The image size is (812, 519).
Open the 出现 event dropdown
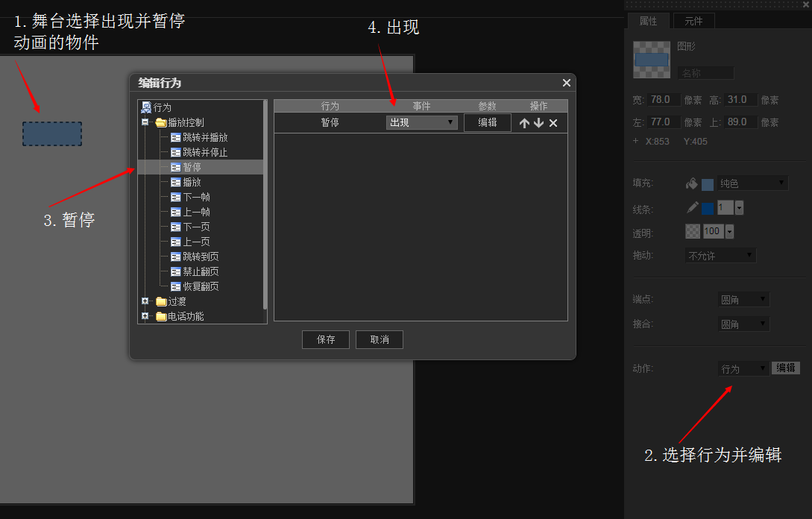(422, 122)
